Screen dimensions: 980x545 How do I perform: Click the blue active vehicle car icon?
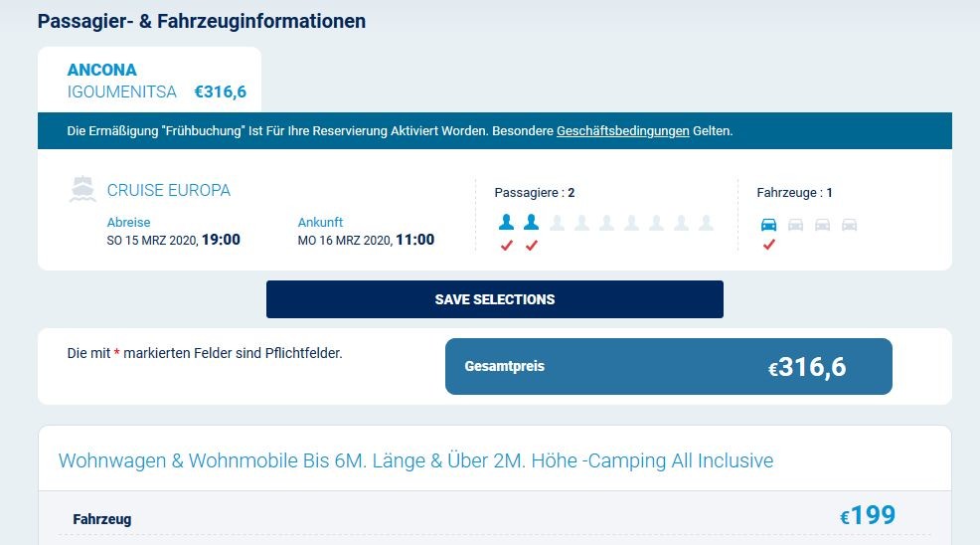[768, 224]
